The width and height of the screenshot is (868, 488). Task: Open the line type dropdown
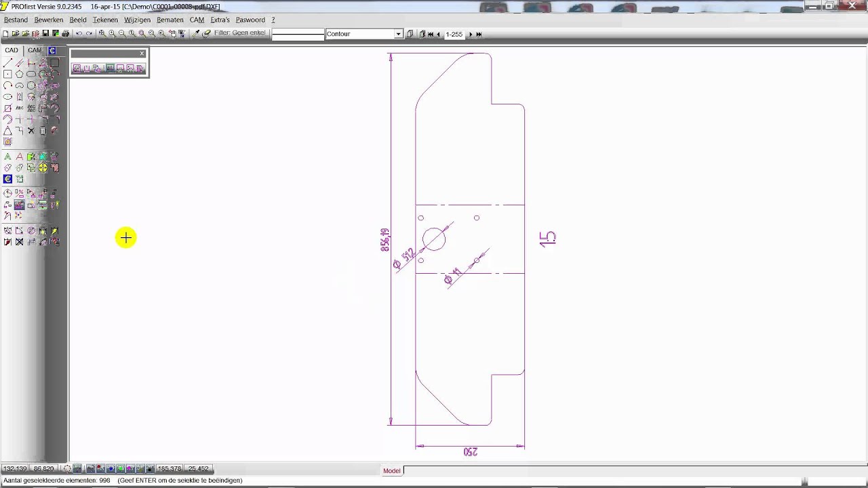pyautogui.click(x=298, y=34)
